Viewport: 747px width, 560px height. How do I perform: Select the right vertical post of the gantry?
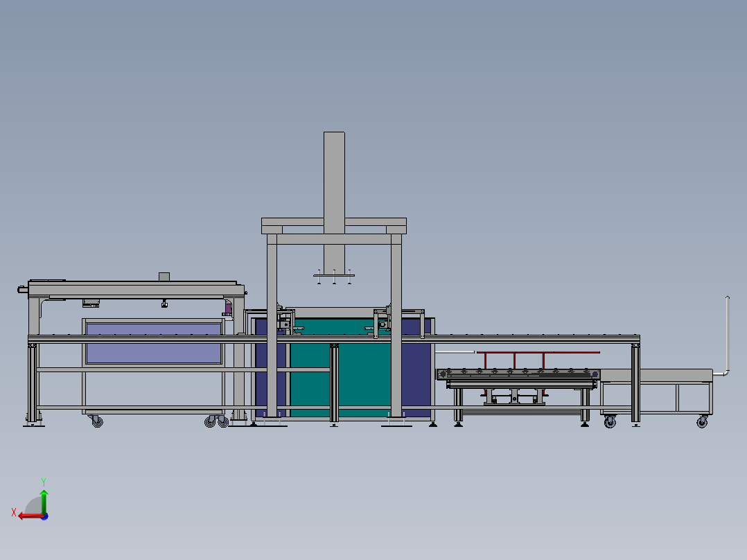[x=396, y=326]
